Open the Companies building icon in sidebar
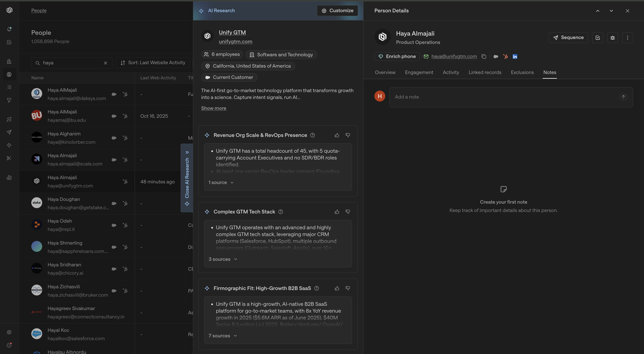644x354 pixels. pyautogui.click(x=9, y=61)
